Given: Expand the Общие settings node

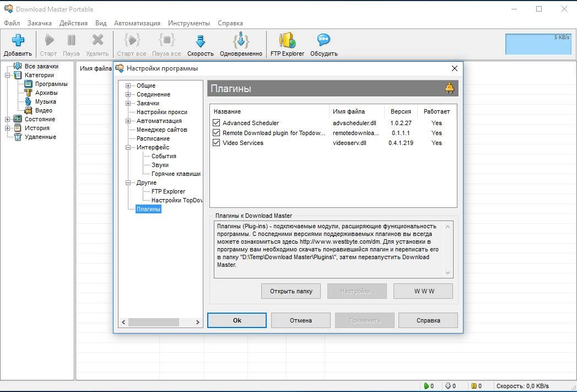Looking at the screenshot, I should tap(128, 86).
